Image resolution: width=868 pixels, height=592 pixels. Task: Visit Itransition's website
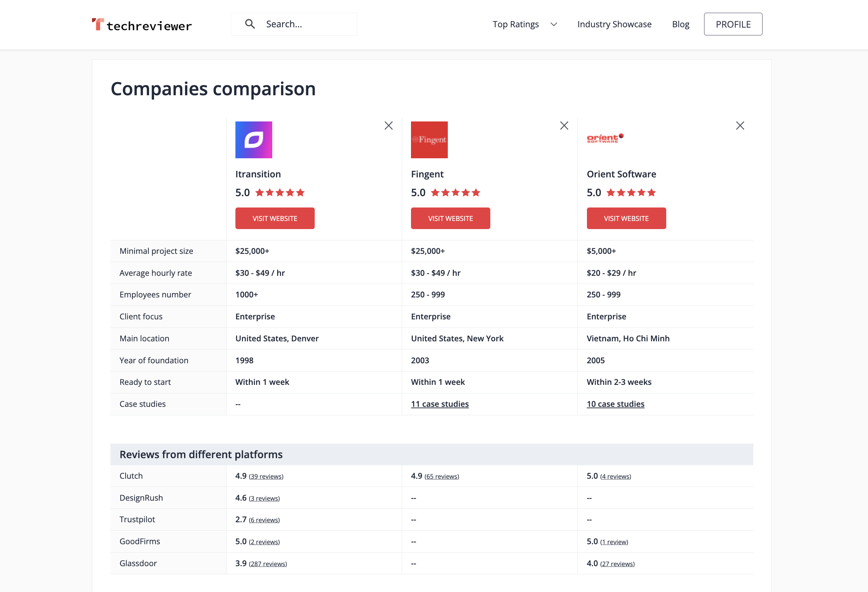point(275,218)
